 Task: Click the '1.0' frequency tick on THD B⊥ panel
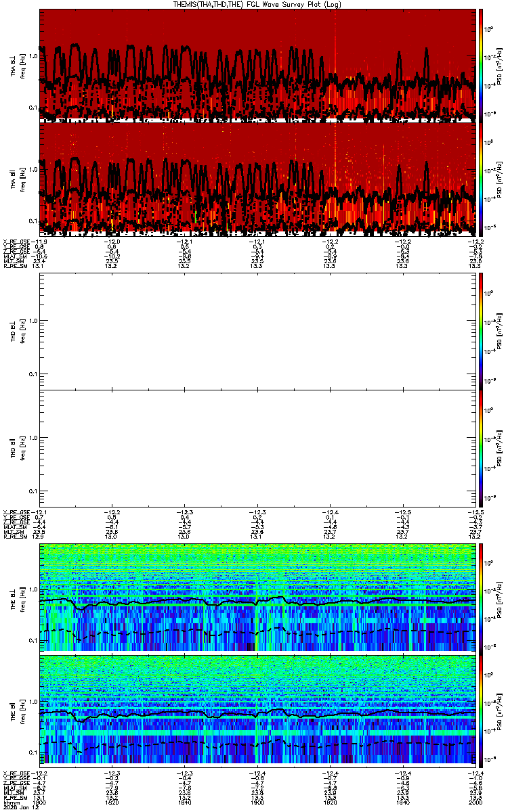click(33, 321)
